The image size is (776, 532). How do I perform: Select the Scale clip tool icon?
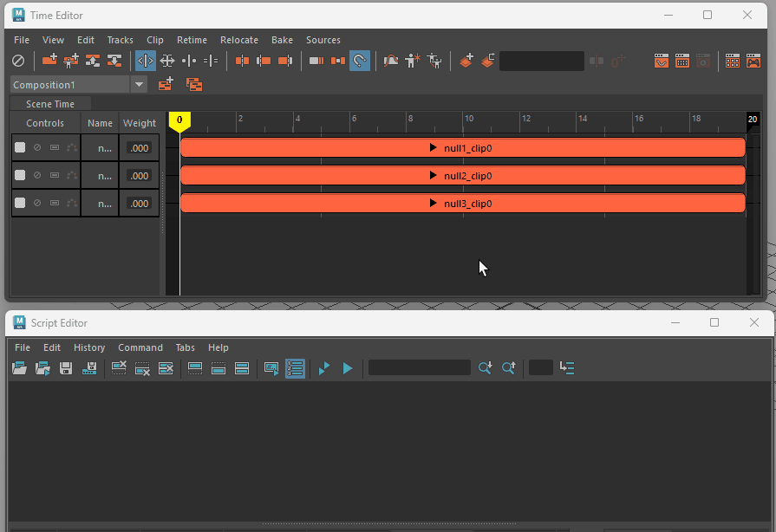click(167, 61)
